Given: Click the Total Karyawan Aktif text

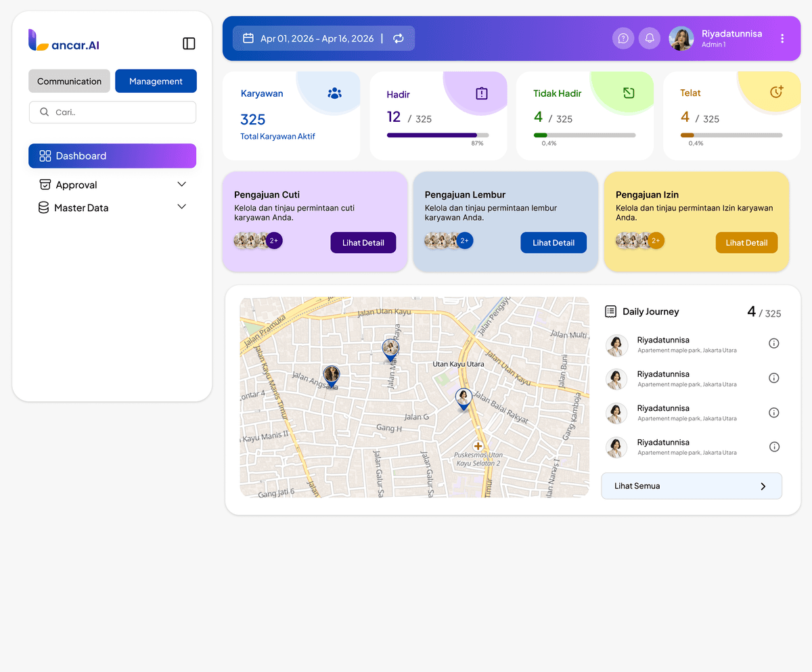Looking at the screenshot, I should pos(277,136).
